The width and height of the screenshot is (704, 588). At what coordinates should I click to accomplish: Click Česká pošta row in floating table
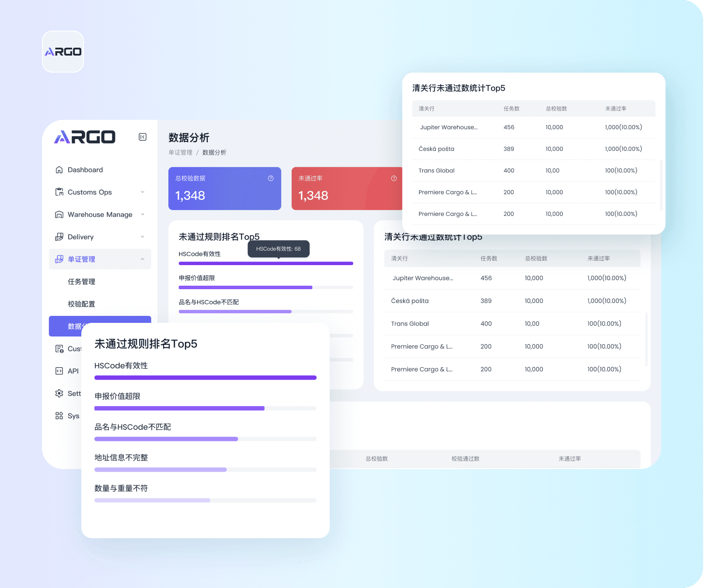[x=533, y=149]
